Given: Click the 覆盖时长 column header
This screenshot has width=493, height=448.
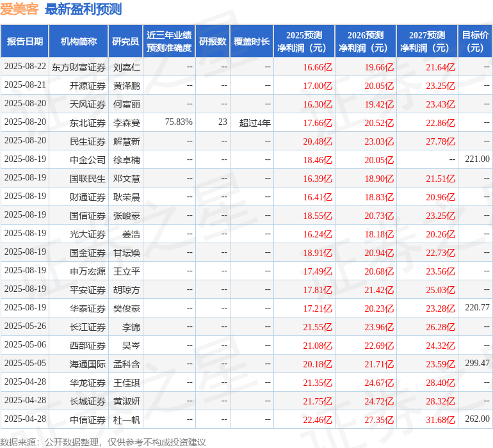Looking at the screenshot, I should tap(252, 42).
